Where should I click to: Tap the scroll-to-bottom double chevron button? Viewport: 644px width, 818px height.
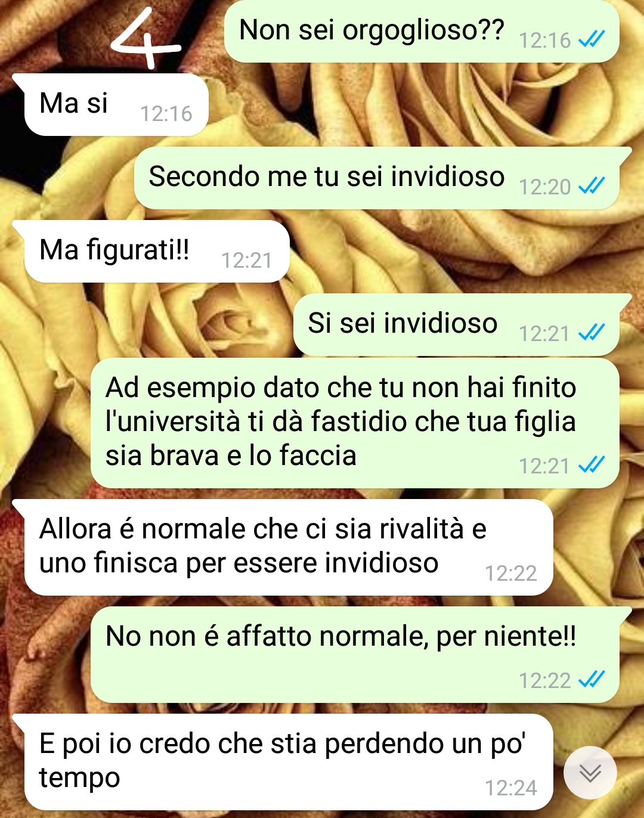[x=590, y=773]
